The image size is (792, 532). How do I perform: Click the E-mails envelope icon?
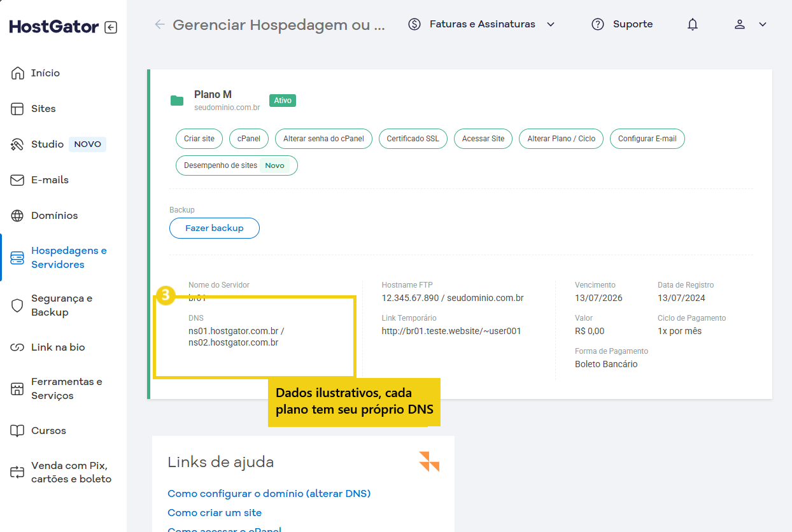tap(17, 180)
